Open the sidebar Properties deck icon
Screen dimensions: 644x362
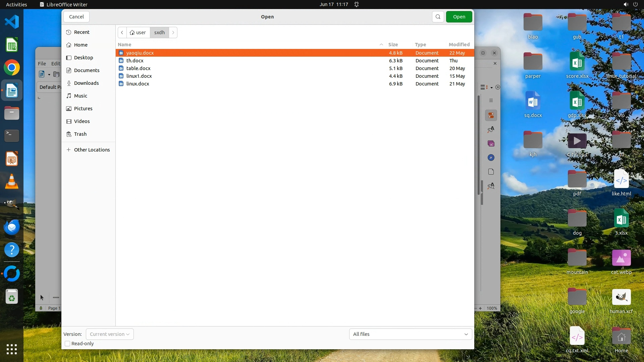tap(491, 116)
